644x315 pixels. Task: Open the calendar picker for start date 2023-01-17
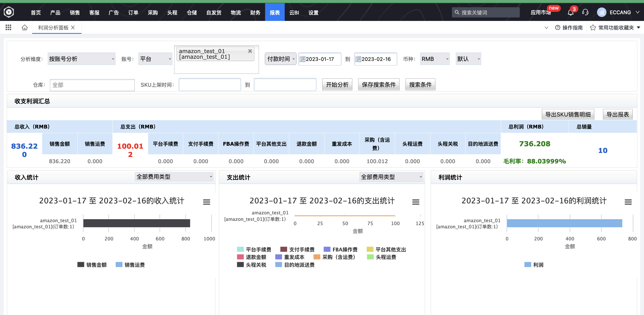tap(303, 59)
